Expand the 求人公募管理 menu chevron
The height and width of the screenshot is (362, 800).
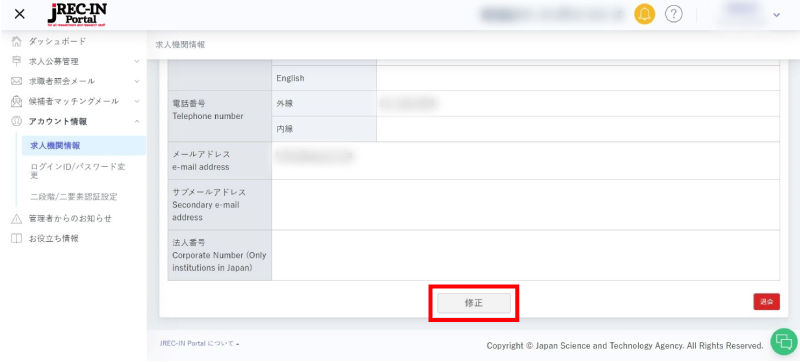[x=137, y=61]
